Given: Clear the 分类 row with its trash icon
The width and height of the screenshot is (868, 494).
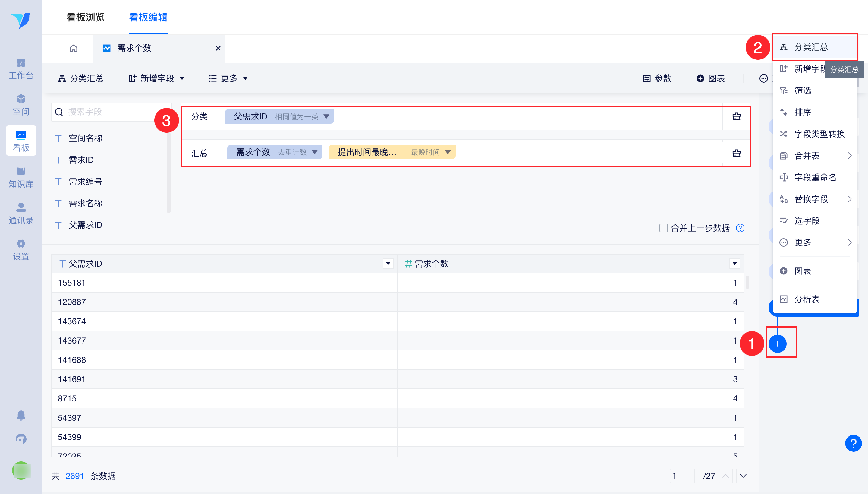Looking at the screenshot, I should point(736,117).
